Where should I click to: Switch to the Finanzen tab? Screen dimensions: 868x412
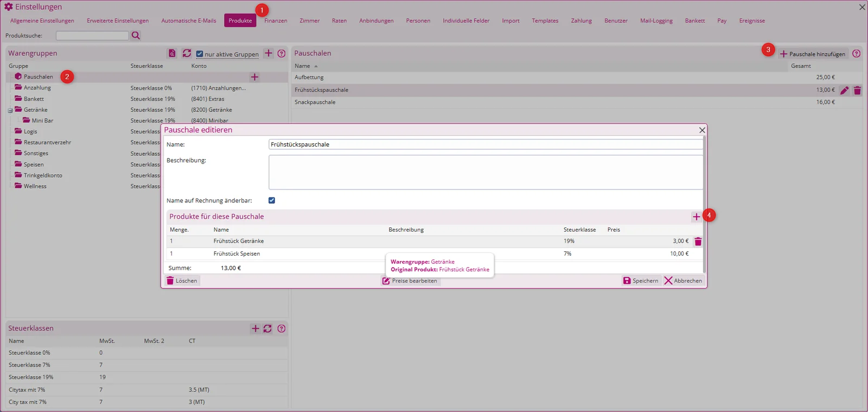coord(276,21)
